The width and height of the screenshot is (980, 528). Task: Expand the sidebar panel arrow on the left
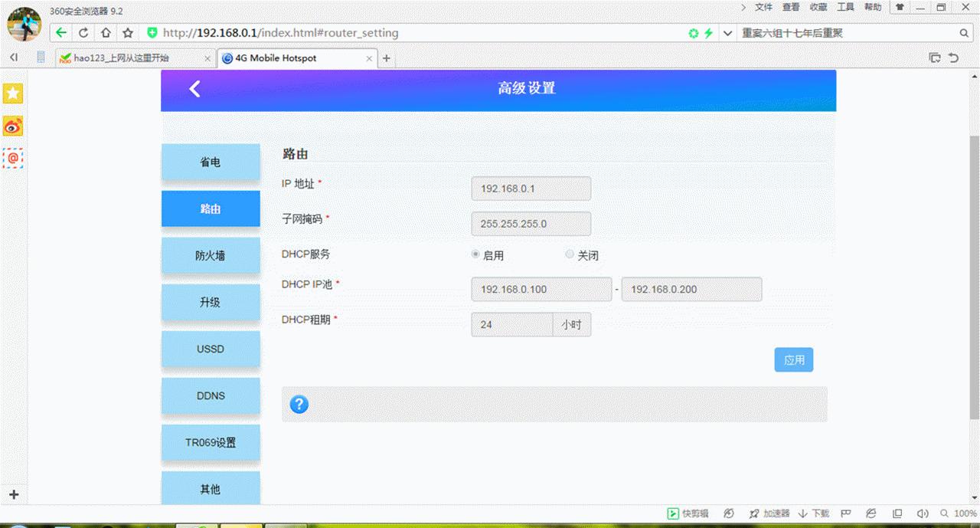point(12,57)
